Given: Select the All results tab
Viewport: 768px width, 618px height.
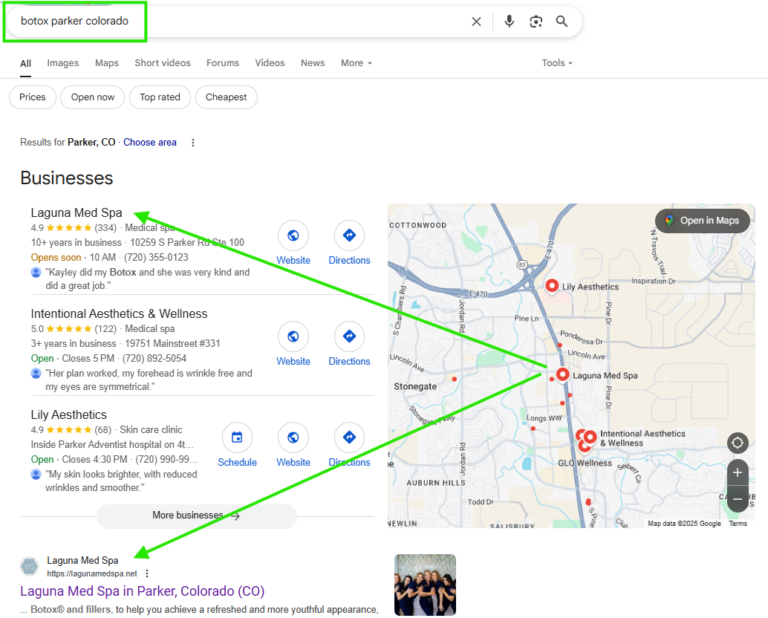Looking at the screenshot, I should (x=25, y=63).
